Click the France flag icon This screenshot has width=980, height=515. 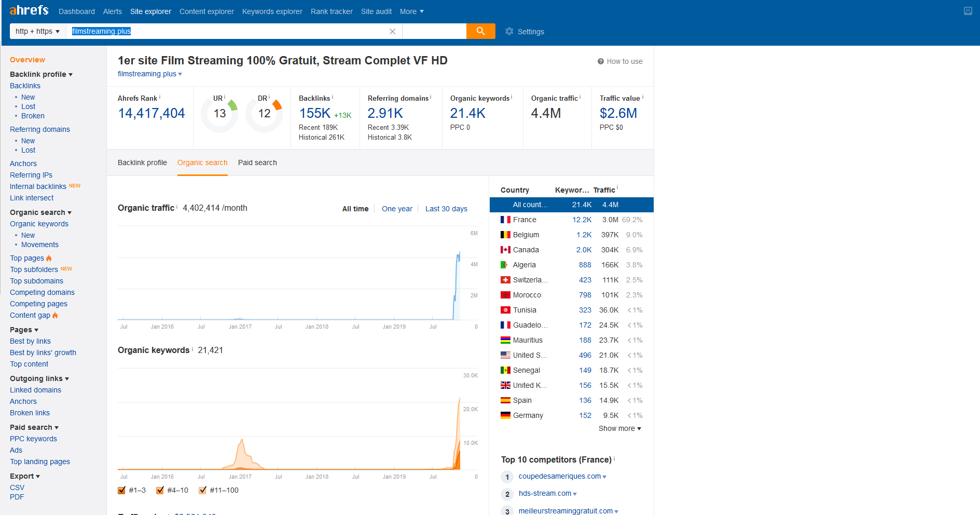pyautogui.click(x=505, y=220)
